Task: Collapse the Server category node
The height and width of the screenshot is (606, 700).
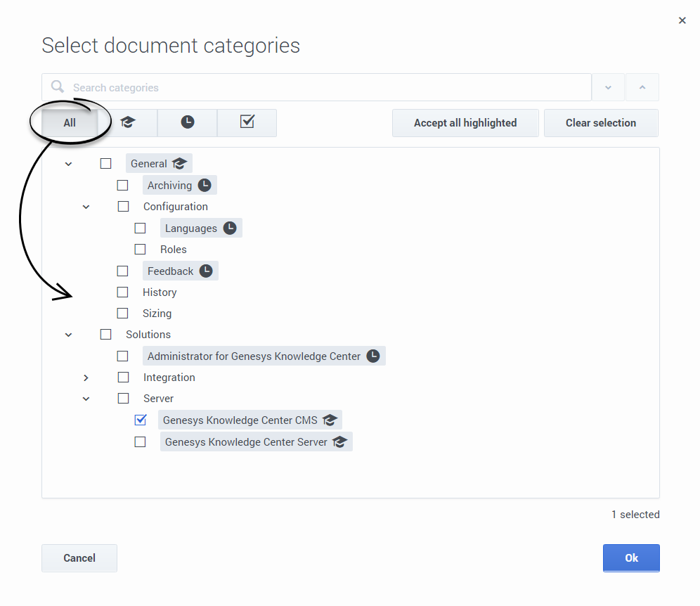Action: point(86,399)
